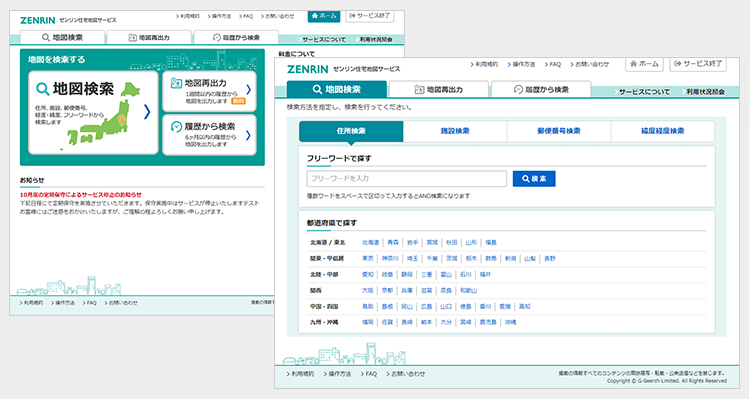This screenshot has height=400, width=750.
Task: Click 操作方法 in back window footer
Action: coord(63,303)
